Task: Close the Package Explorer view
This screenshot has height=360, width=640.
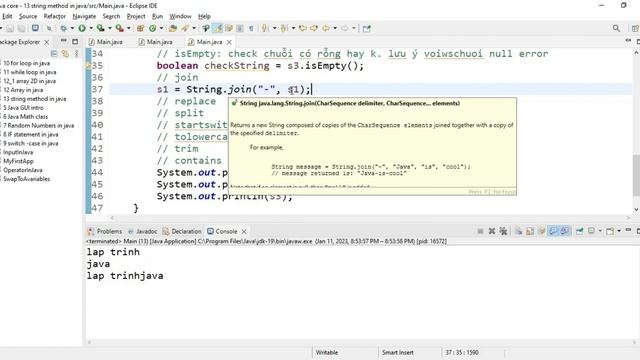Action: click(47, 42)
